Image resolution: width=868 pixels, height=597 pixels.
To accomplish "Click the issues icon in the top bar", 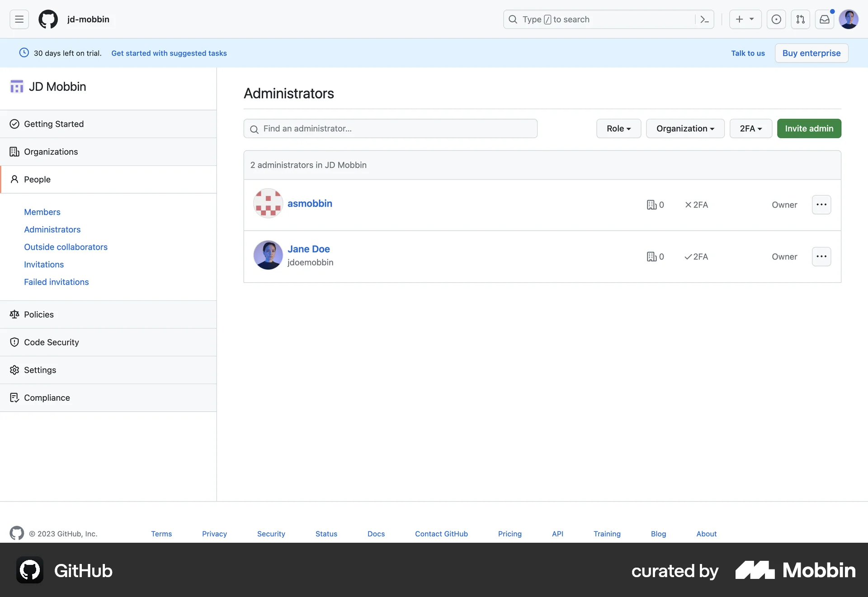I will click(x=776, y=19).
